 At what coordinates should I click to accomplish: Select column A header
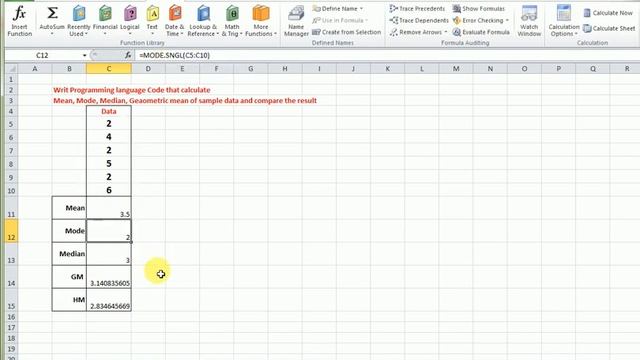click(x=35, y=69)
